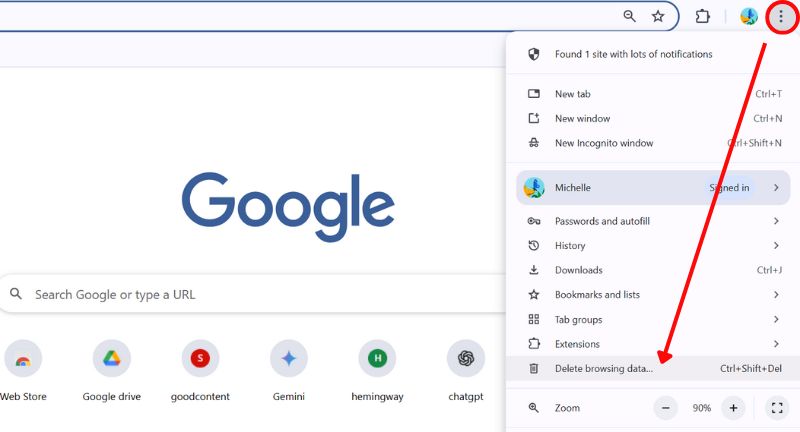Click the Ctrl+T shortcut text

(768, 94)
